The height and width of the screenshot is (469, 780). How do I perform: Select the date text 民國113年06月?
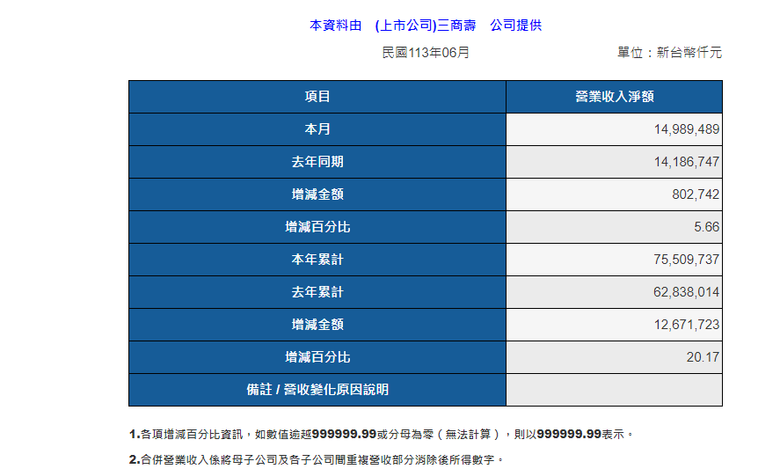coord(425,52)
